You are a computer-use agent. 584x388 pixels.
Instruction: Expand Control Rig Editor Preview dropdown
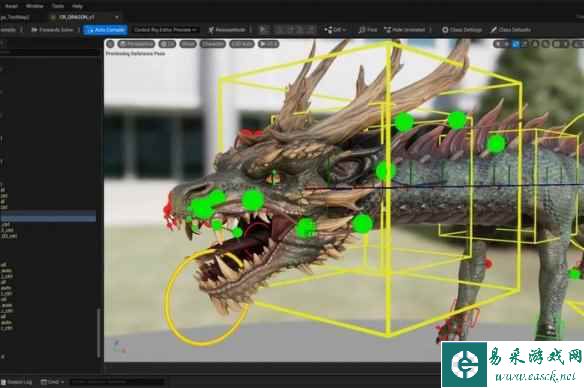165,30
